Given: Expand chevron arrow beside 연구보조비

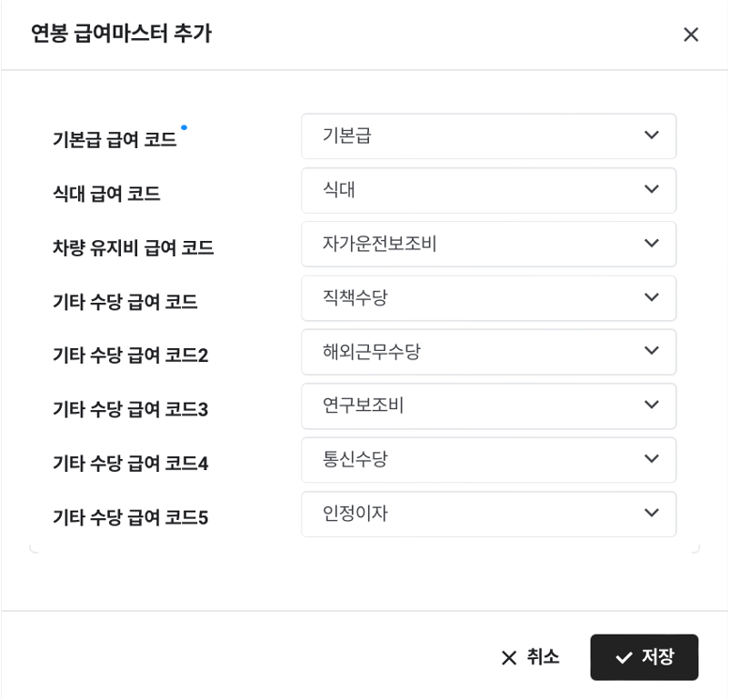Looking at the screenshot, I should point(651,405).
